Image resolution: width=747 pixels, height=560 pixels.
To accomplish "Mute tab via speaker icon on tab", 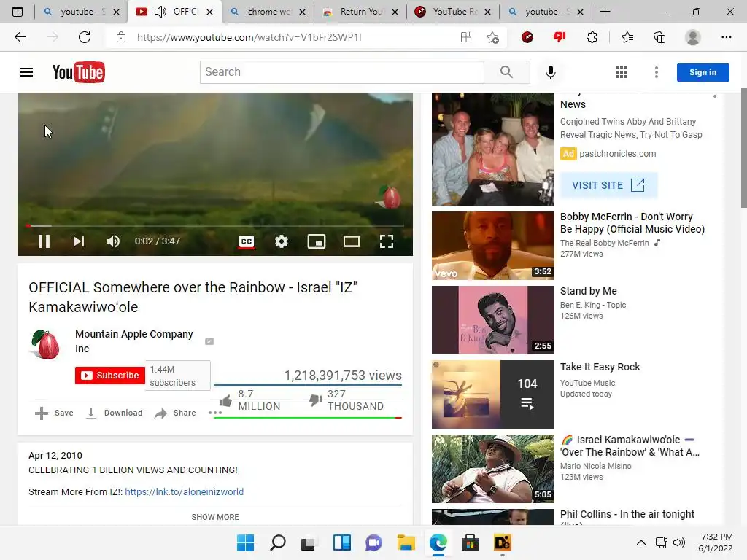I will [160, 12].
